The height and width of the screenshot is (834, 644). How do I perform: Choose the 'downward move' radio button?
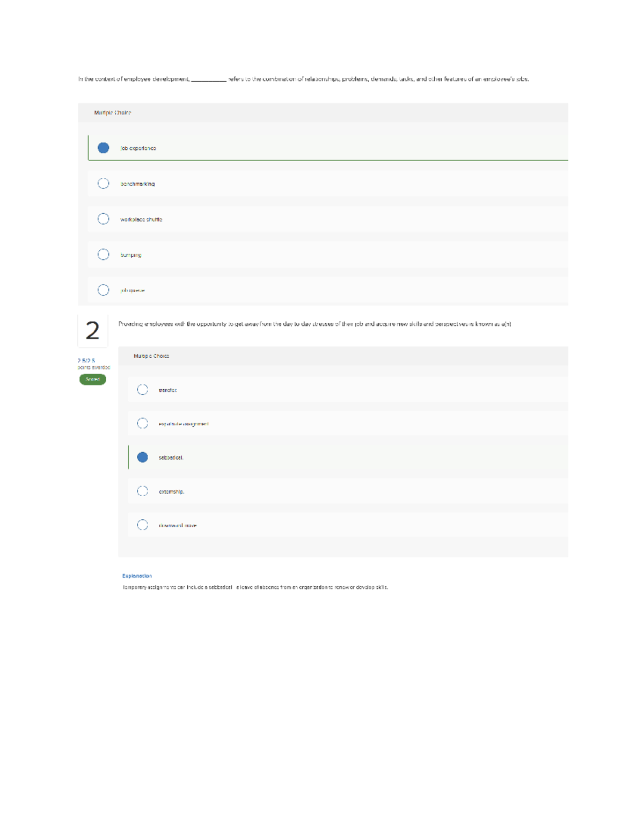click(x=142, y=525)
